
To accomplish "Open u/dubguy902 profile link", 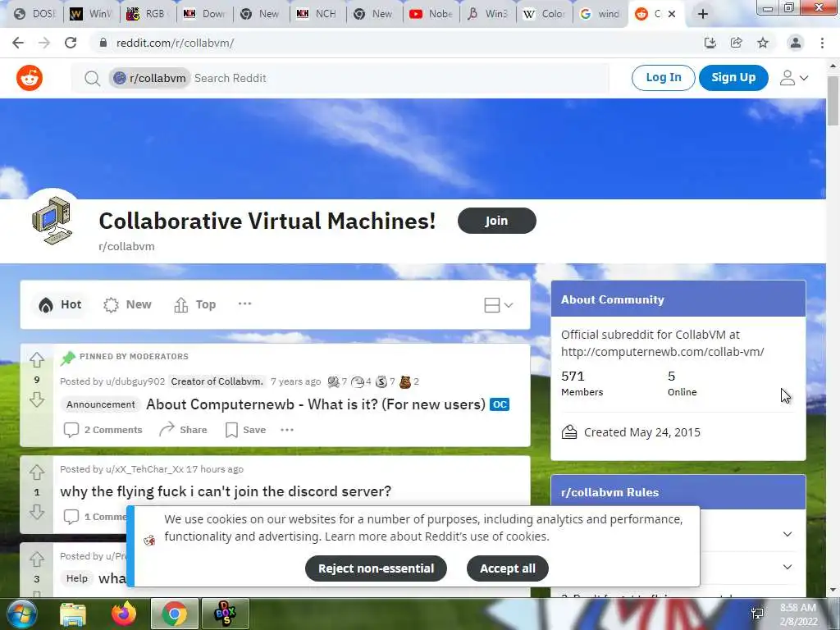I will tap(135, 381).
